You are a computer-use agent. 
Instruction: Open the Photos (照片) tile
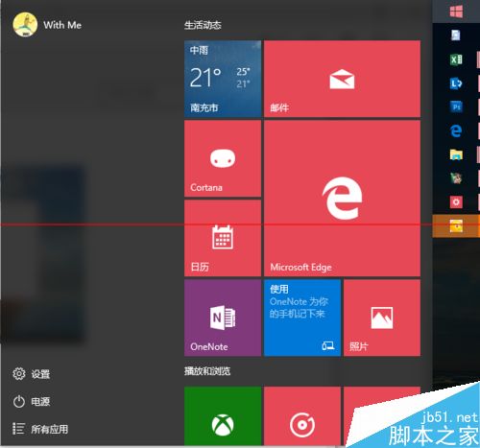382,318
